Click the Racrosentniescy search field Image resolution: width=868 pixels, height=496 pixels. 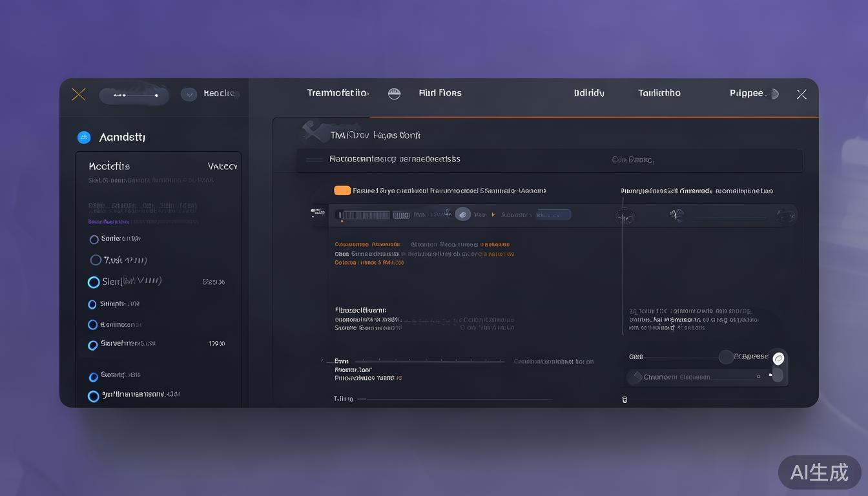[452, 159]
